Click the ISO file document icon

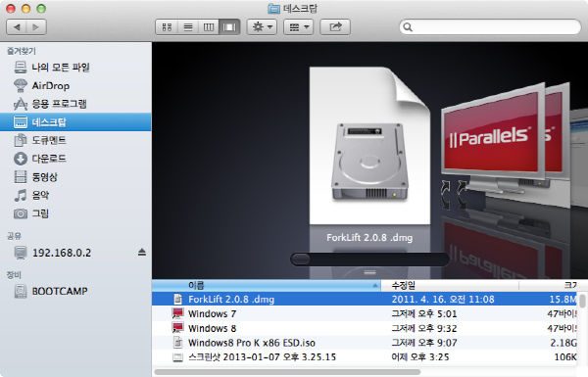pyautogui.click(x=177, y=343)
